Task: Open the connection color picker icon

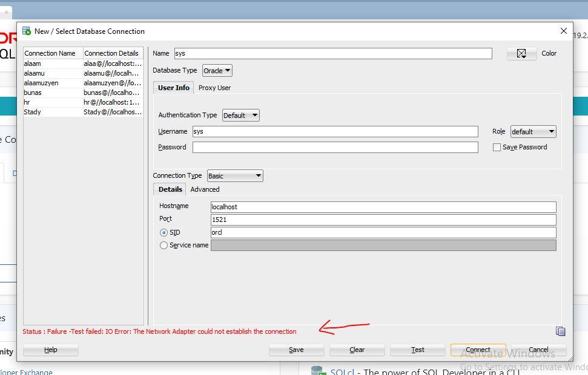Action: [x=521, y=53]
